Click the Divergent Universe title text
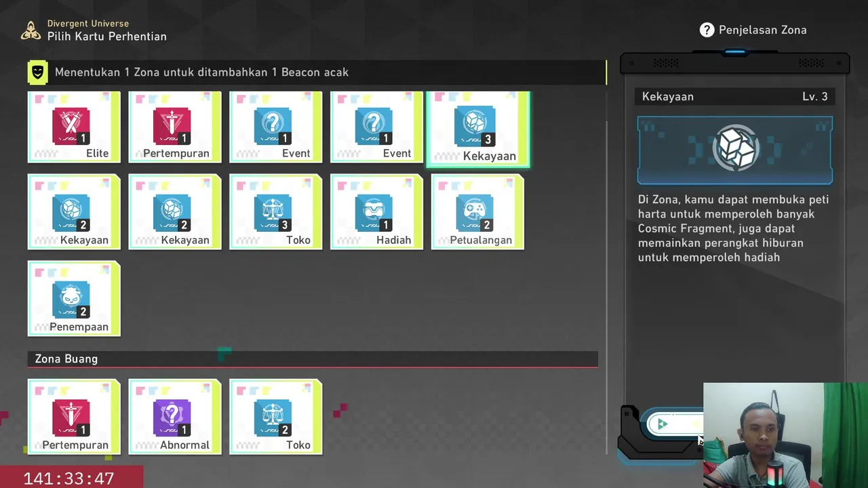 88,24
